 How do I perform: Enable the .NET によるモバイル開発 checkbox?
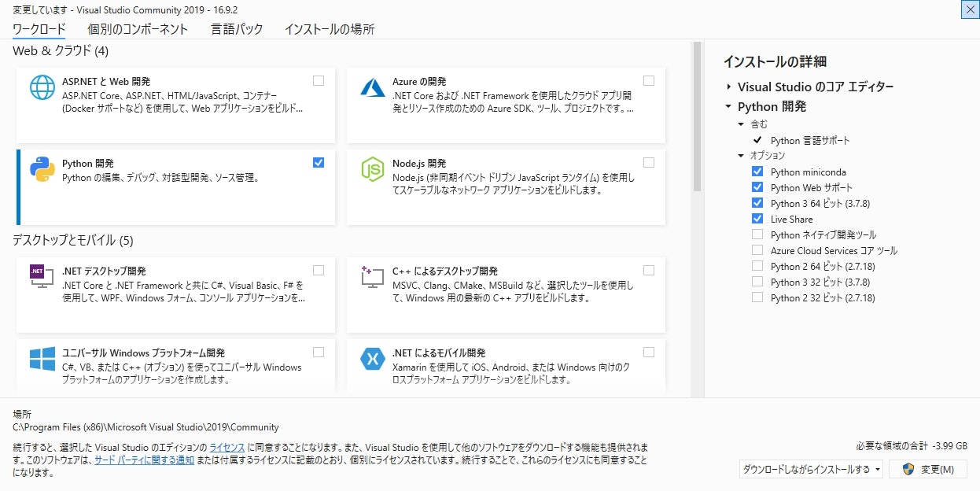[649, 352]
